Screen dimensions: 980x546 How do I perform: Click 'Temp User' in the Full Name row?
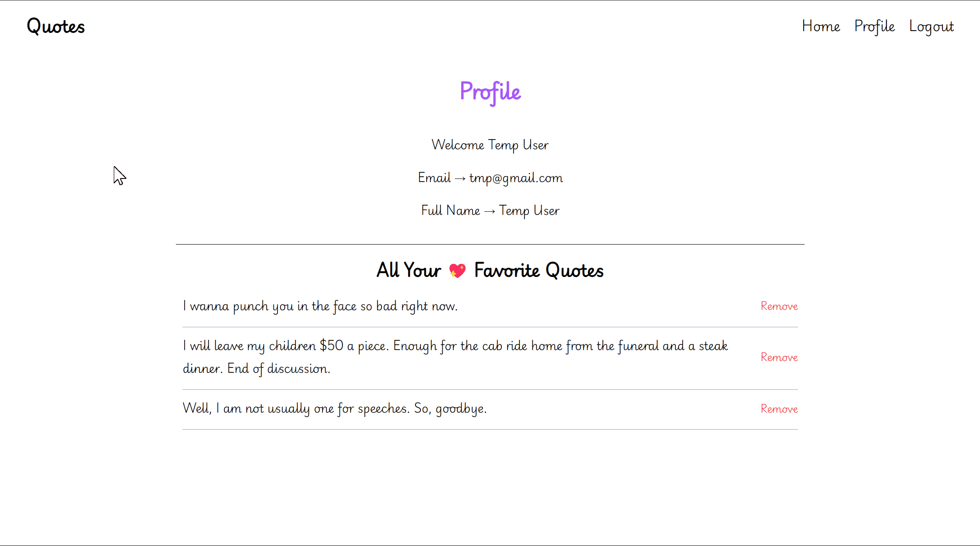pyautogui.click(x=529, y=211)
